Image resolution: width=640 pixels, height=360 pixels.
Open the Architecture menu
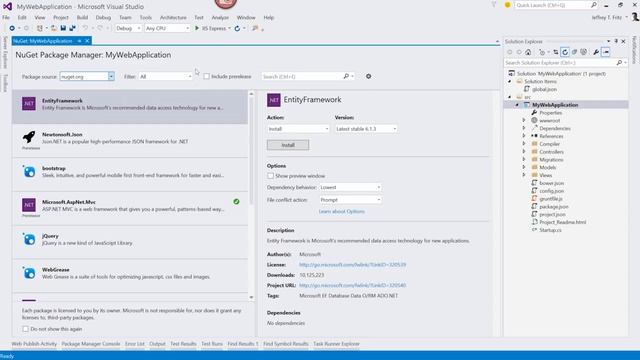pos(173,18)
